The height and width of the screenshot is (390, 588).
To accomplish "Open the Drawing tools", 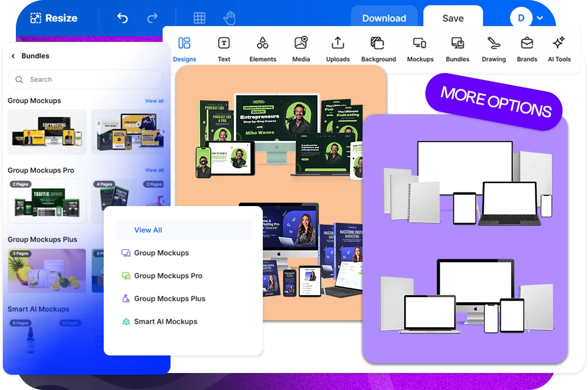I will click(x=493, y=49).
